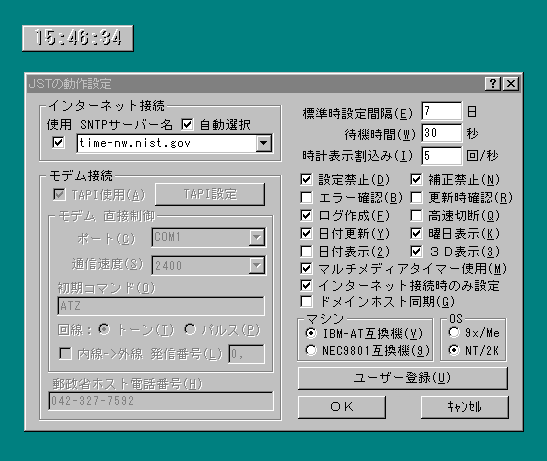
Task: Enable the 更新時確認(R) checkbox
Action: pyautogui.click(x=416, y=198)
